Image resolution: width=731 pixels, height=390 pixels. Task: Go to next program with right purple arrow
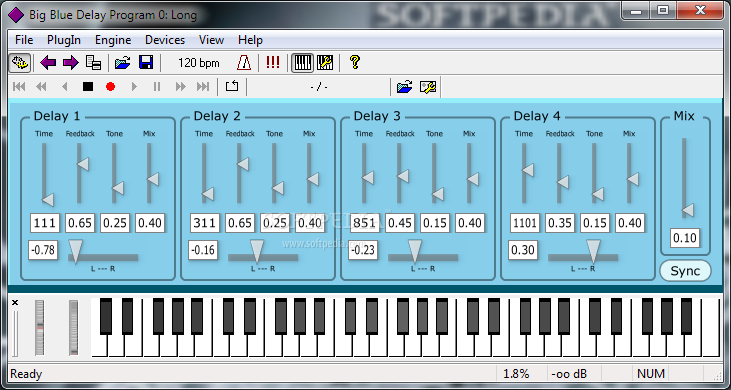coord(71,62)
